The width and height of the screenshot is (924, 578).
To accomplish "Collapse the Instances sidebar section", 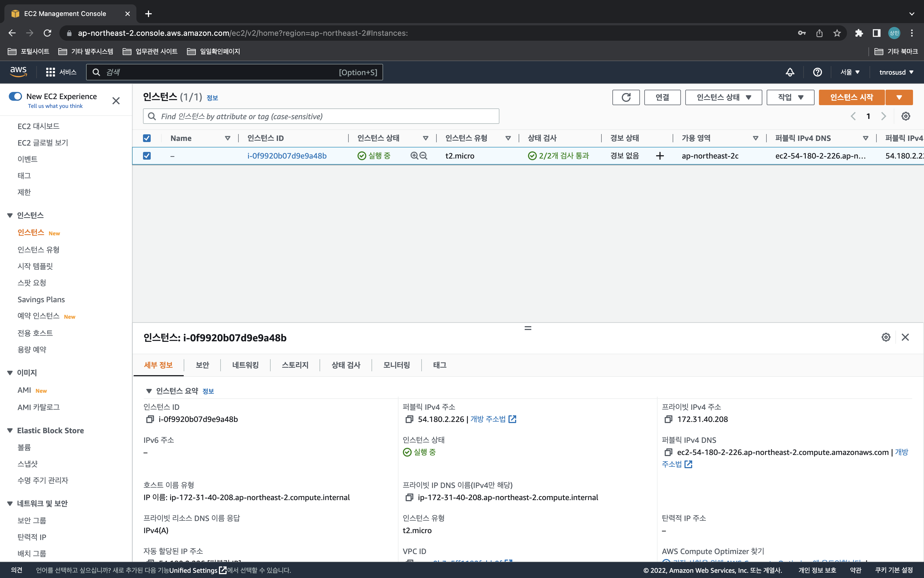I will point(10,216).
